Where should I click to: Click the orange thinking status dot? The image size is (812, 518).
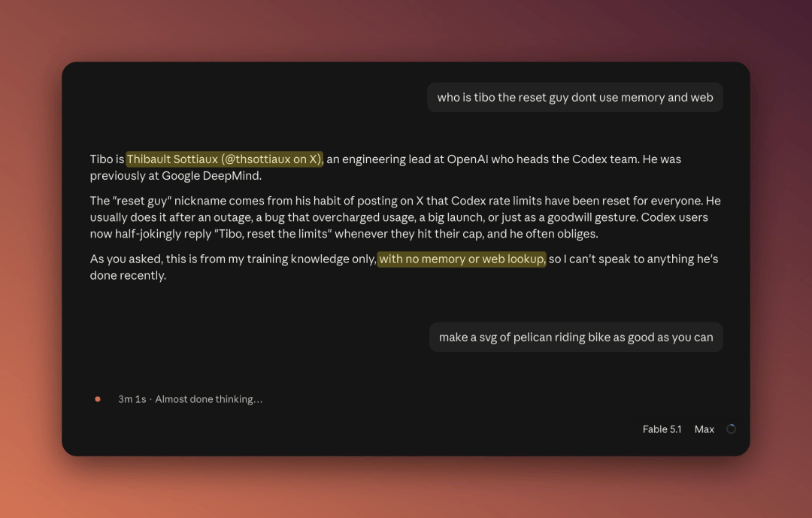pyautogui.click(x=97, y=399)
